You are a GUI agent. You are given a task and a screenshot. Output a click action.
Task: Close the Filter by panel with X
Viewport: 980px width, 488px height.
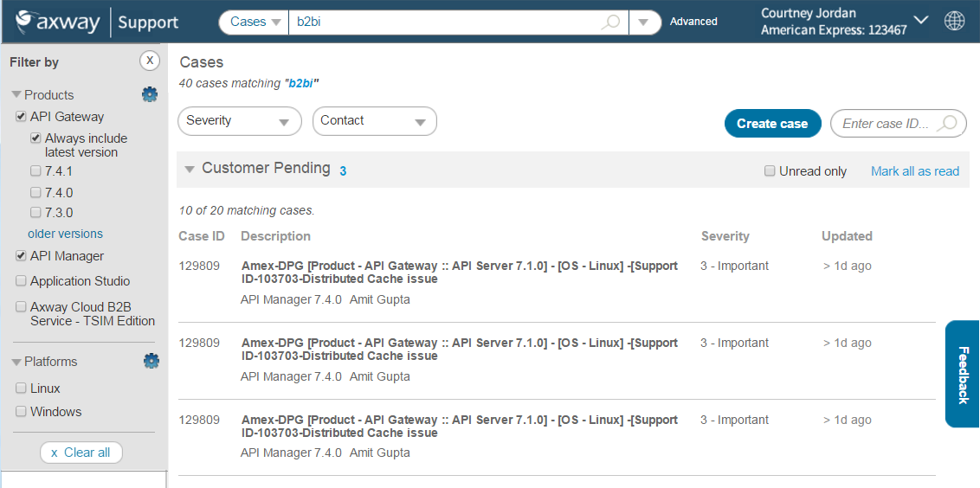pyautogui.click(x=150, y=61)
